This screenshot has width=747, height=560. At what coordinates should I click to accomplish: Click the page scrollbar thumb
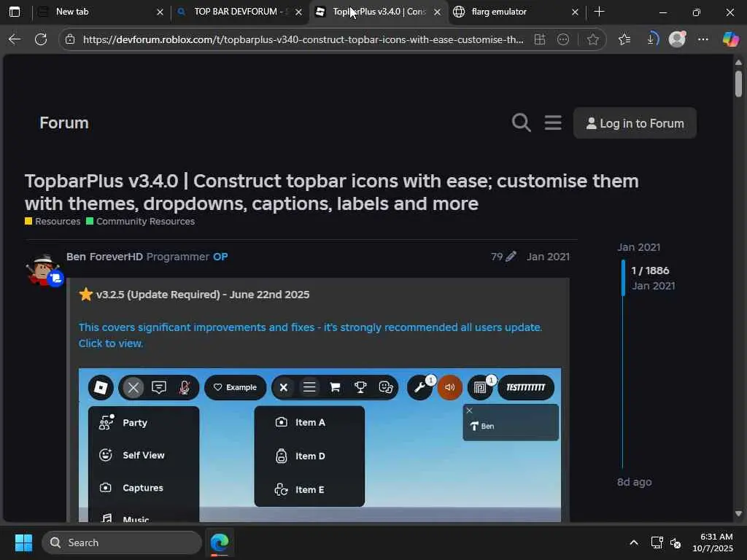tap(738, 84)
